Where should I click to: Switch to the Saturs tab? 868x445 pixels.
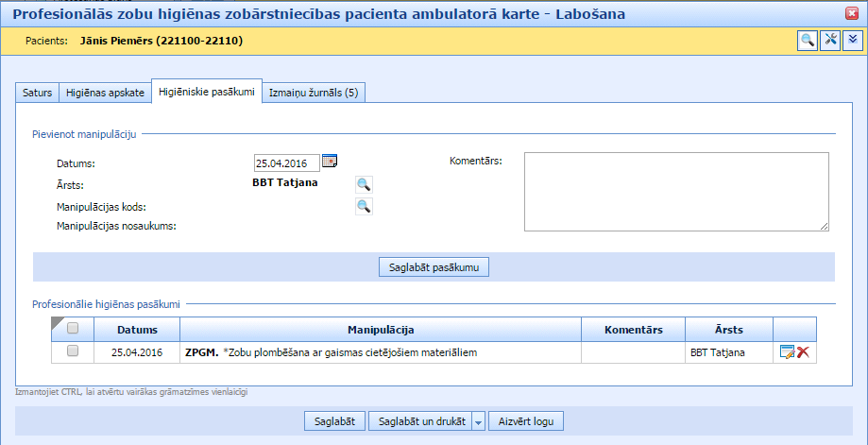point(37,93)
